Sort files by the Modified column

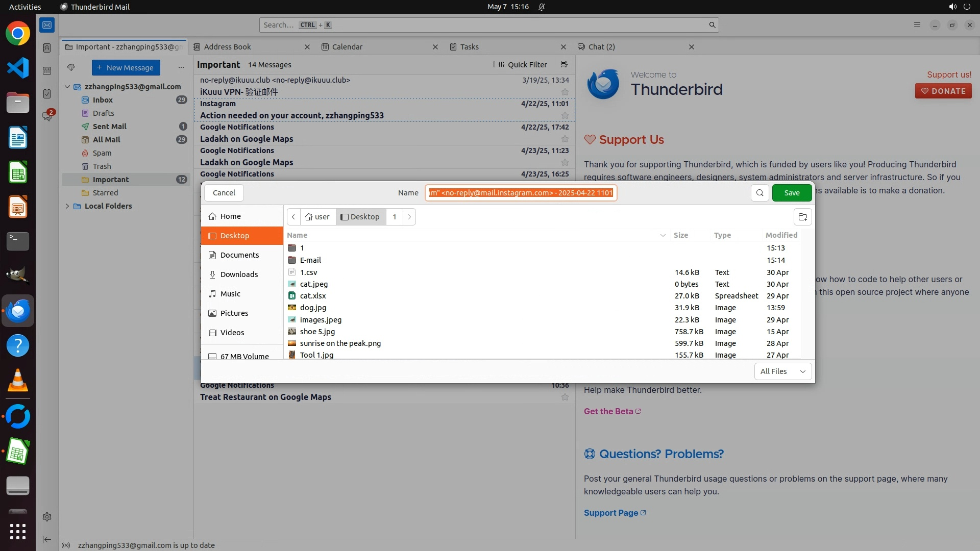(781, 235)
